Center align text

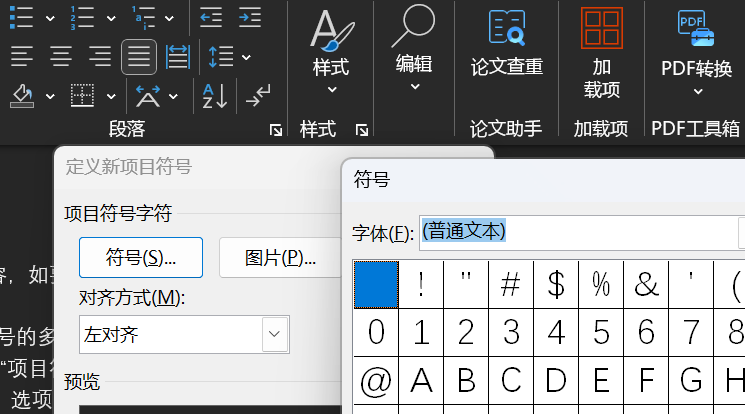click(x=61, y=57)
